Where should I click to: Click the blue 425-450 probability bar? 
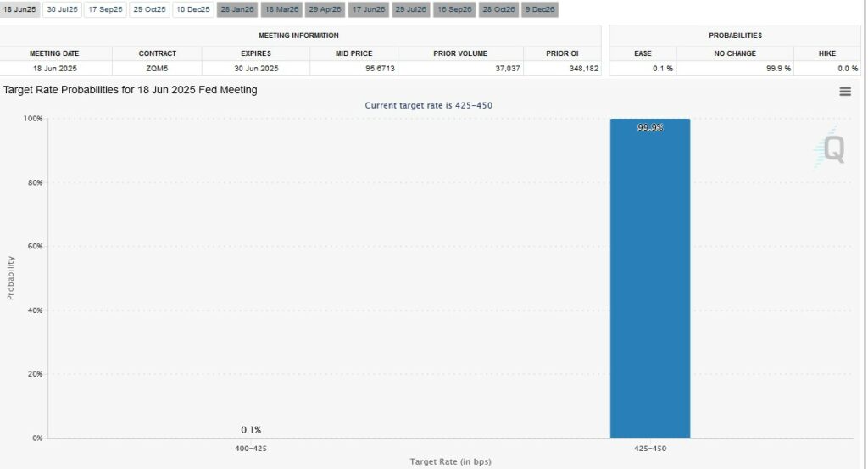coord(649,280)
